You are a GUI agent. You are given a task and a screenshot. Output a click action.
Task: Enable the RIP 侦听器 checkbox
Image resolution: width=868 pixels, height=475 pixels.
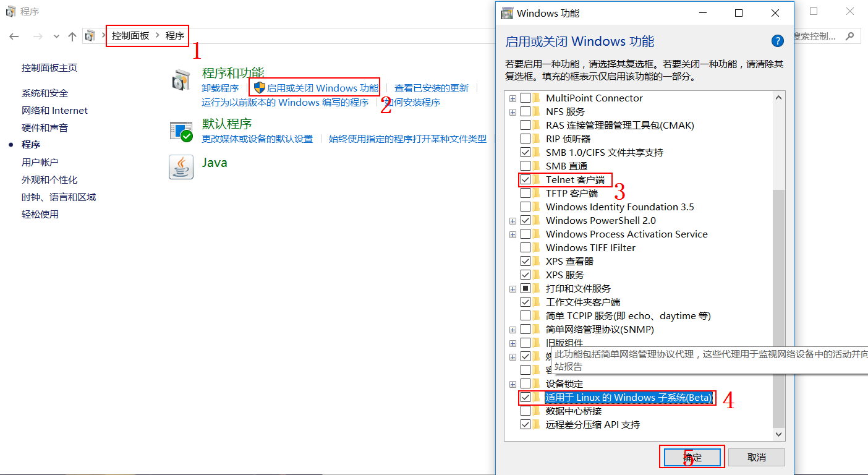click(x=525, y=139)
